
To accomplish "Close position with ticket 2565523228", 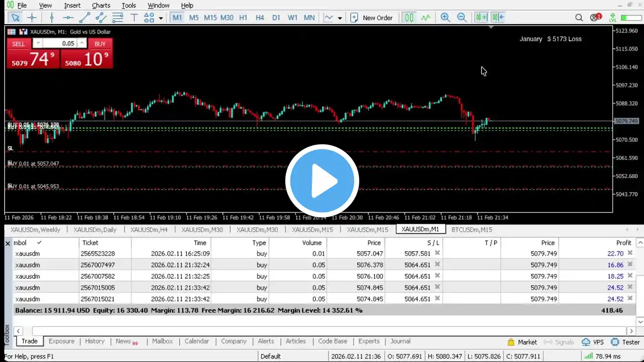I will click(630, 253).
